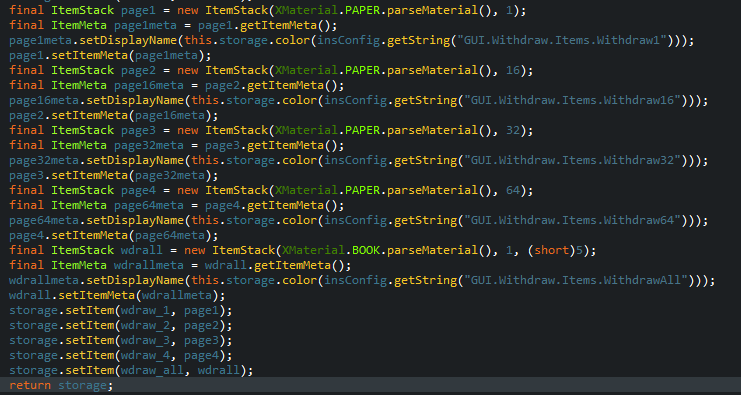Viewport: 741px width, 395px height.
Task: Click page2.setItemMeta(page16meta) line
Action: pos(114,116)
